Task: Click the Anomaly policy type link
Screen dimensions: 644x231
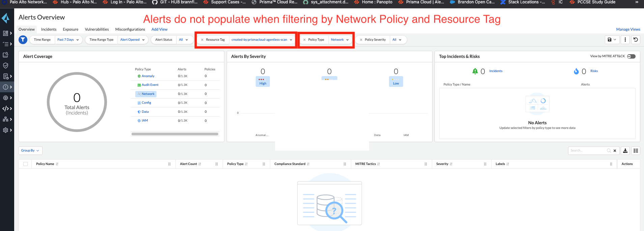Action: point(148,76)
